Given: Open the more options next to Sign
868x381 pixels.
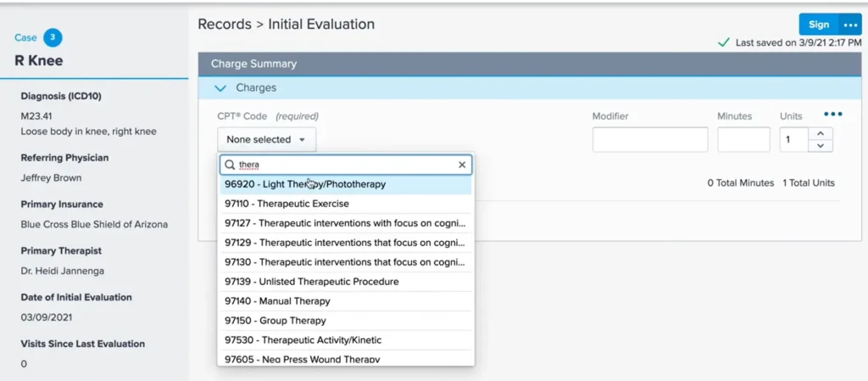Looking at the screenshot, I should click(850, 25).
